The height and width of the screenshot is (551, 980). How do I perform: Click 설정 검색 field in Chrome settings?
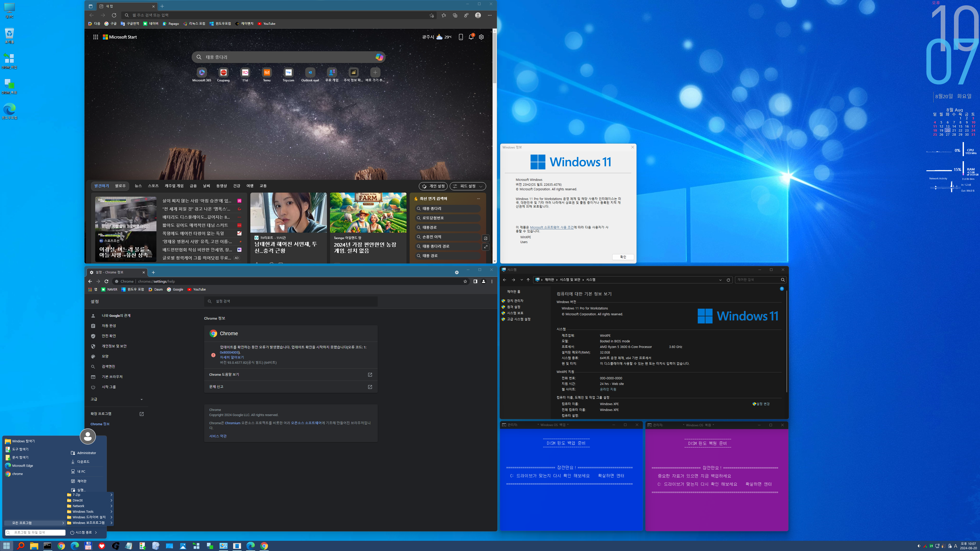point(291,301)
